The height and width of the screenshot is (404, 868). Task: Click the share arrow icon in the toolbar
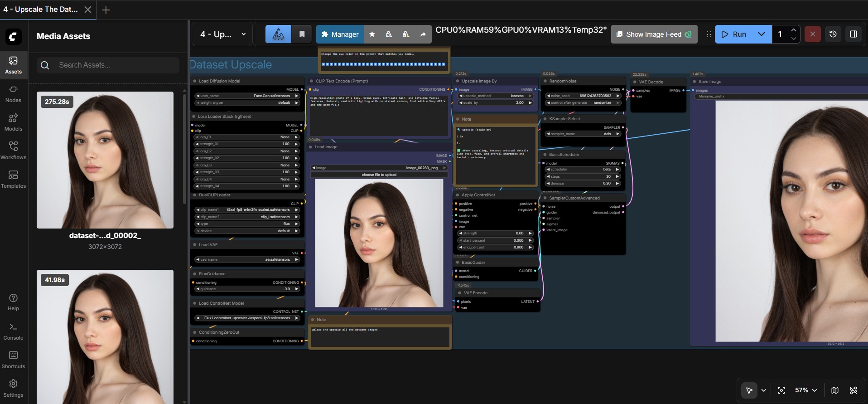pyautogui.click(x=423, y=34)
